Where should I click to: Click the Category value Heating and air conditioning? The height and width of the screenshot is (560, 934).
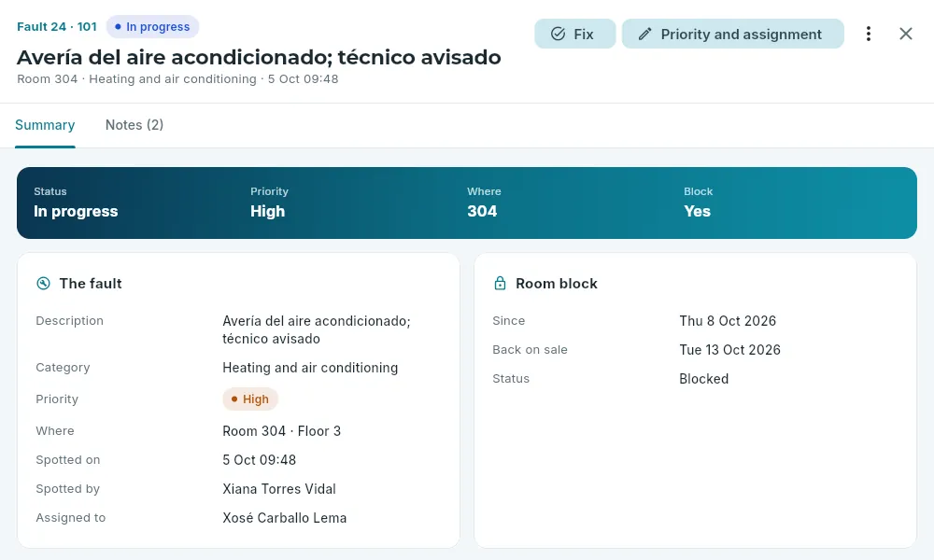310,368
